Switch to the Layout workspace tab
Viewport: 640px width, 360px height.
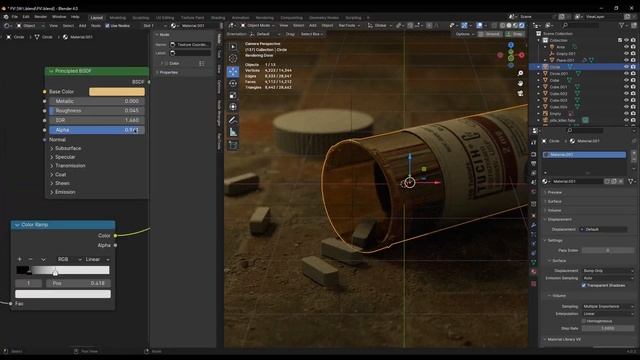[x=97, y=18]
